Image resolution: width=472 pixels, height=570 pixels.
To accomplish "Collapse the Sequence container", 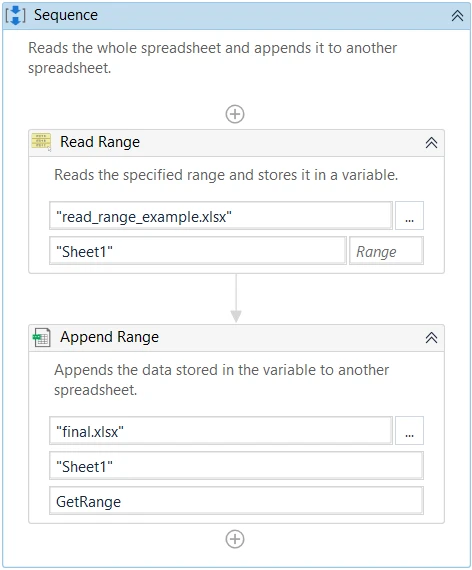I will point(457,16).
